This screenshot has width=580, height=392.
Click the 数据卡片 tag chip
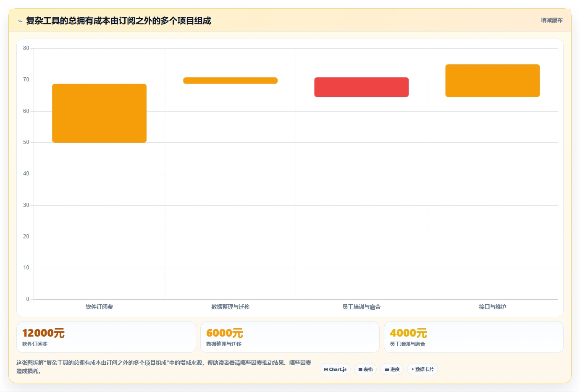point(423,369)
